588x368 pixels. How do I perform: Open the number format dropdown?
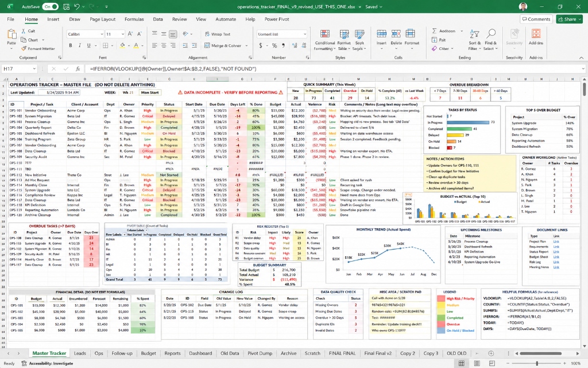pyautogui.click(x=305, y=34)
